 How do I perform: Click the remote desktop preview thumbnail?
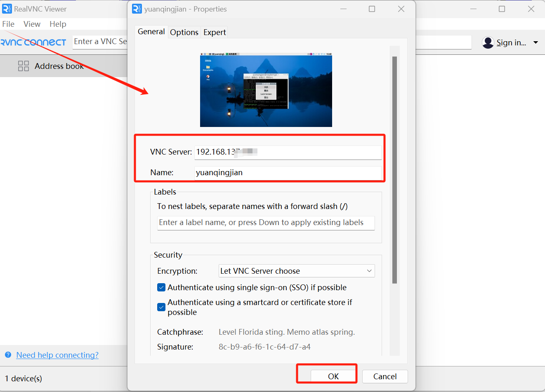(266, 90)
